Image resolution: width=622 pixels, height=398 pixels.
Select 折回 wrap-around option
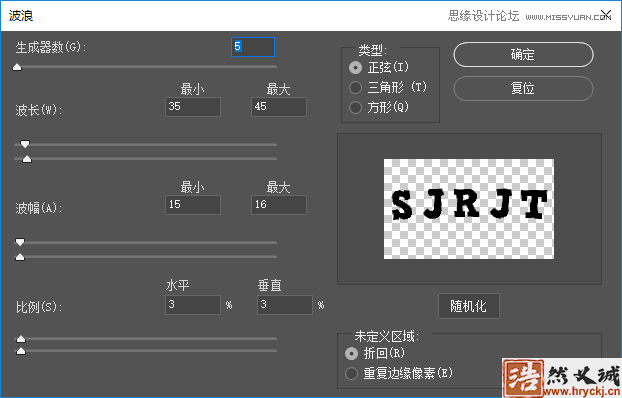351,353
